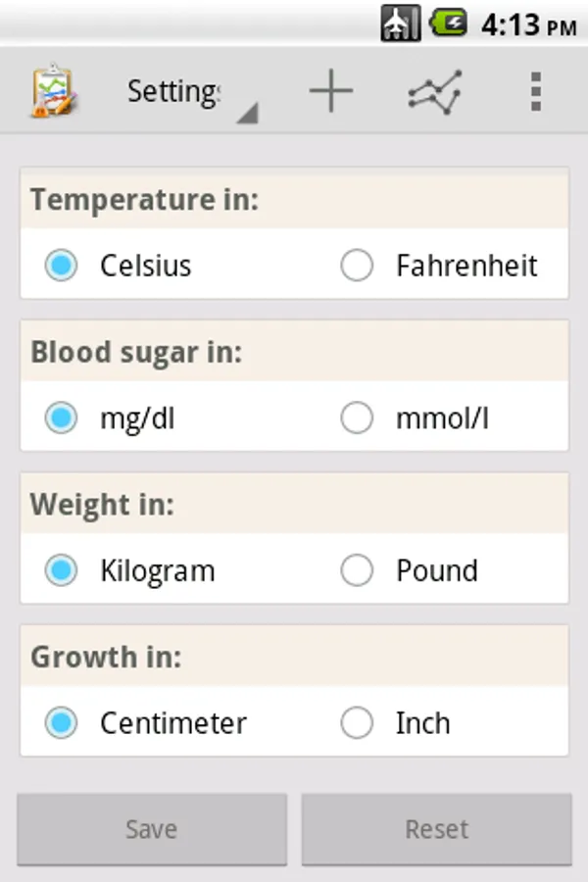Viewport: 588px width, 882px height.
Task: Select the Fahrenheit radio button
Action: point(357,266)
